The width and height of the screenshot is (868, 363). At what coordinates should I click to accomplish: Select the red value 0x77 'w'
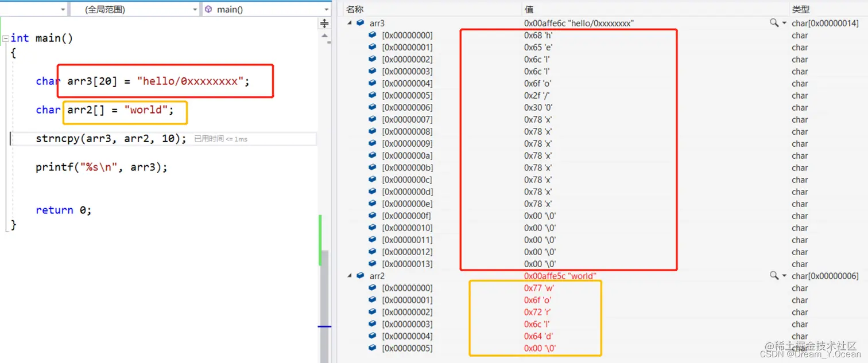[539, 288]
